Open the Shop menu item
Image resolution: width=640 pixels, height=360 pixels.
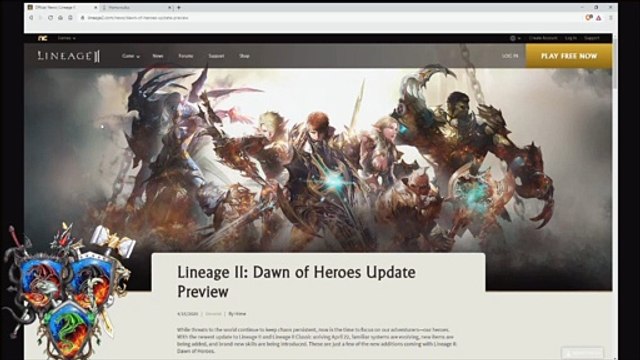pos(244,56)
